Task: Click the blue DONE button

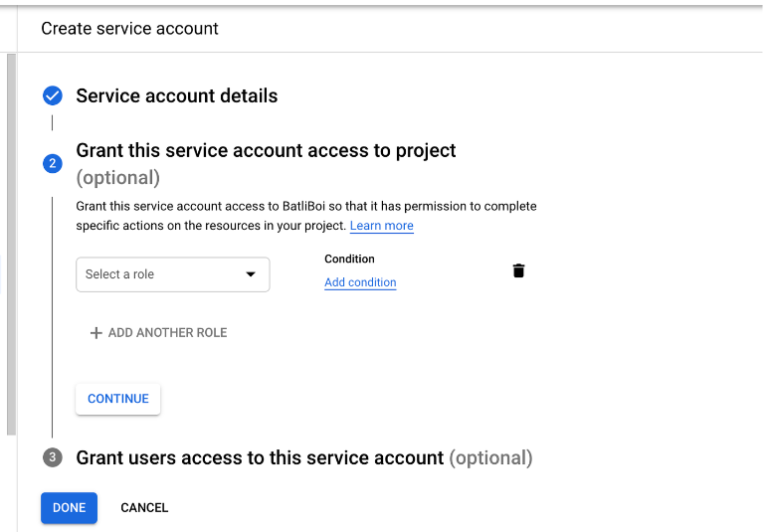Action: pos(69,507)
